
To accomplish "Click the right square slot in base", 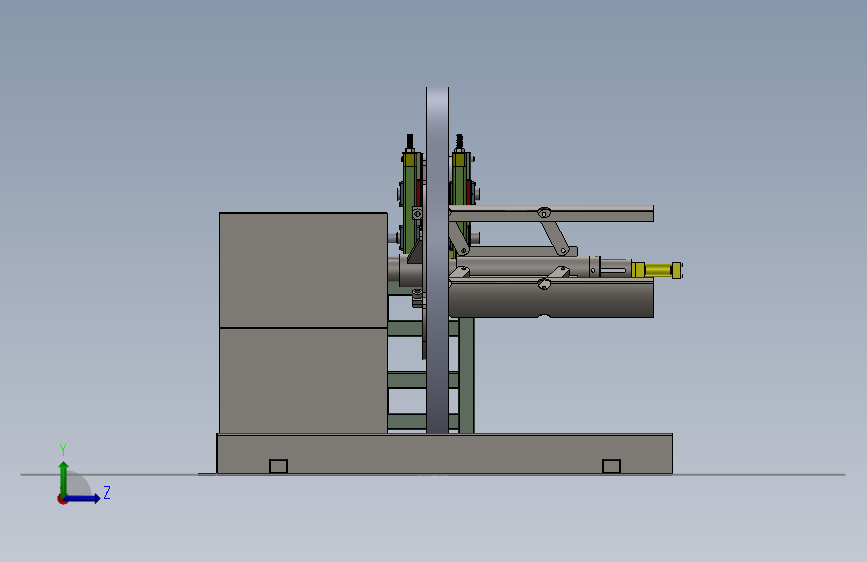I will tap(611, 466).
